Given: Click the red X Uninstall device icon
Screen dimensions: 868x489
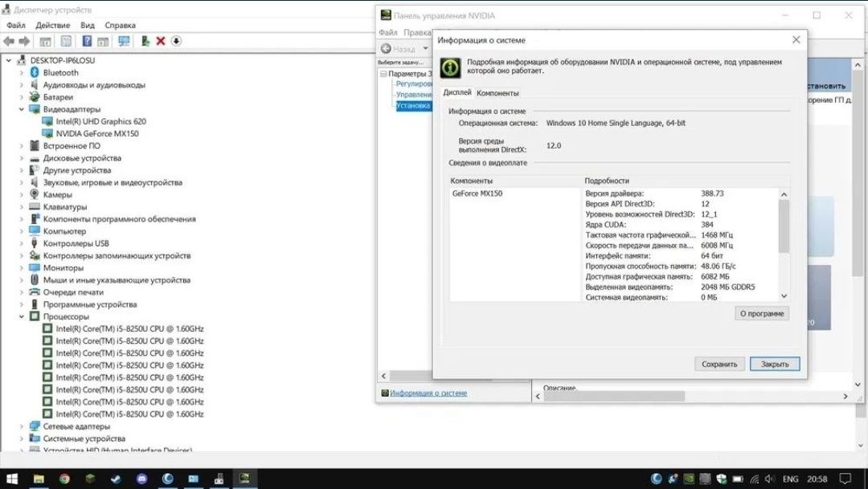Looking at the screenshot, I should 161,41.
